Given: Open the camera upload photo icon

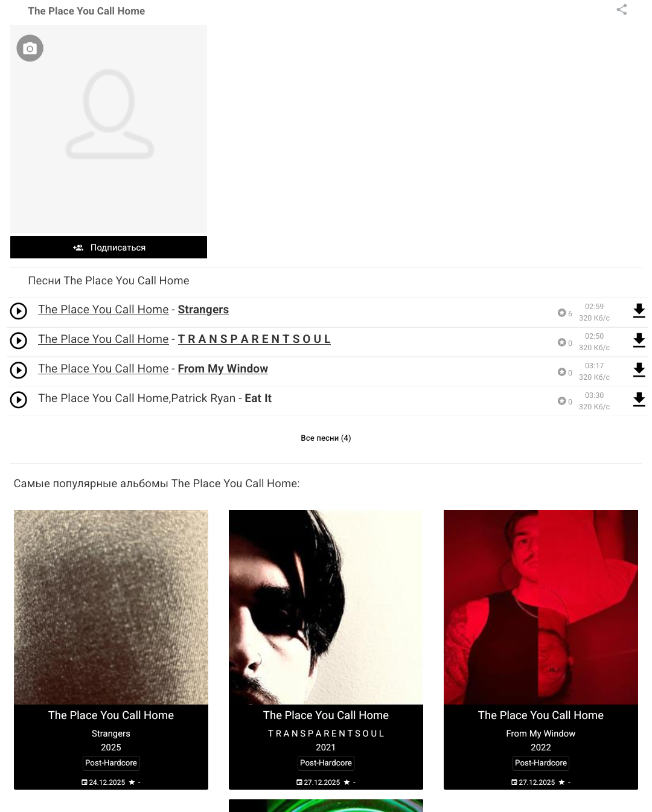Looking at the screenshot, I should pyautogui.click(x=30, y=48).
